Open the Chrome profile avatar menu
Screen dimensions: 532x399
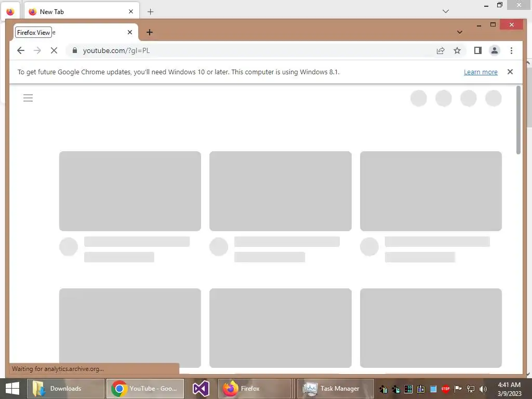click(x=495, y=50)
